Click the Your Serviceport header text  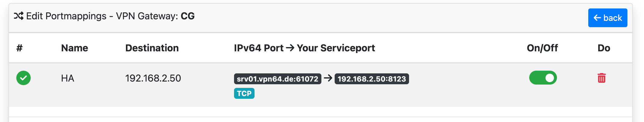point(336,48)
